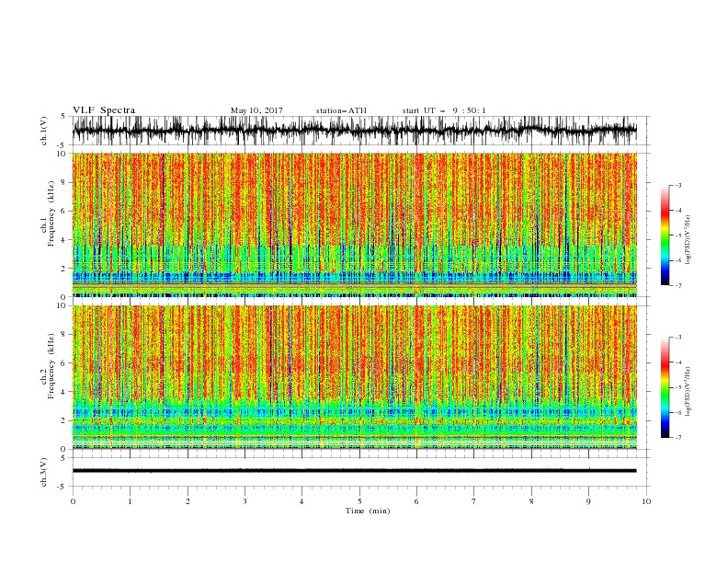Image resolution: width=728 pixels, height=563 pixels.
Task: Click the ch.1 voltage waveform trace
Action: [354, 131]
